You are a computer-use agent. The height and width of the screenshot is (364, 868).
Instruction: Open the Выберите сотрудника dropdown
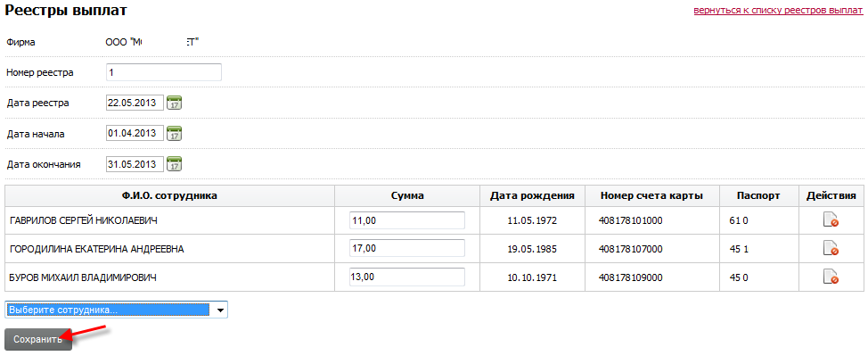116,310
